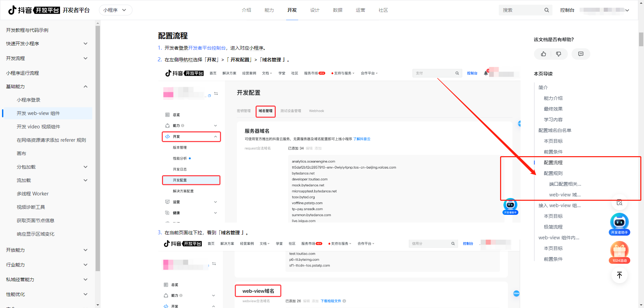Jump to 能力介绍 in page guide
The image size is (644, 308).
(x=553, y=98)
